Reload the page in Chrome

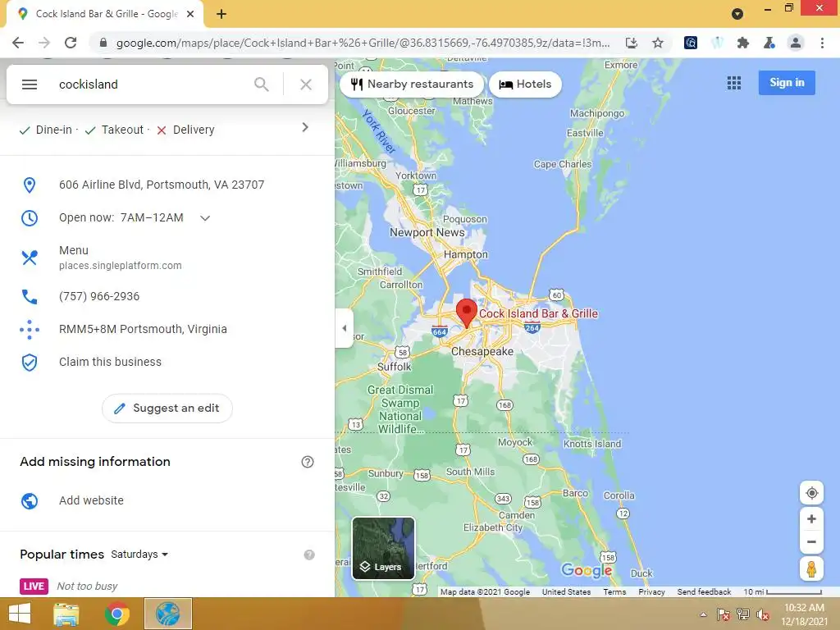tap(71, 43)
